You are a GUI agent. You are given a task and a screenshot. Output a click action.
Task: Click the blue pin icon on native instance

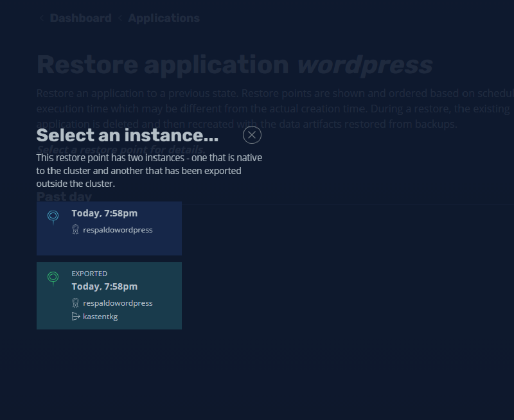(53, 217)
